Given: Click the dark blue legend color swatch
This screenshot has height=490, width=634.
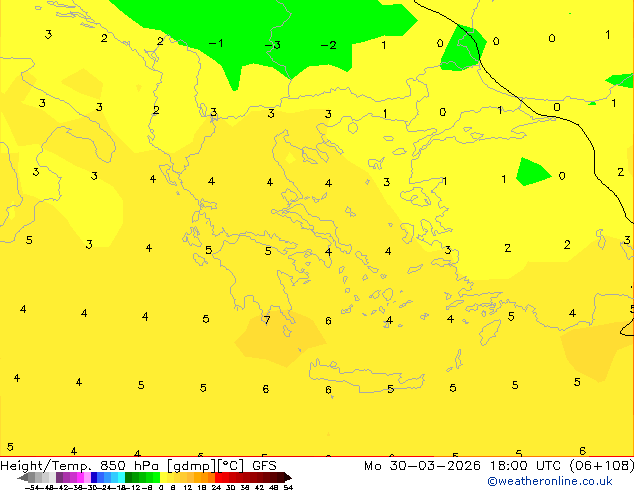Looking at the screenshot, I should (x=94, y=477).
